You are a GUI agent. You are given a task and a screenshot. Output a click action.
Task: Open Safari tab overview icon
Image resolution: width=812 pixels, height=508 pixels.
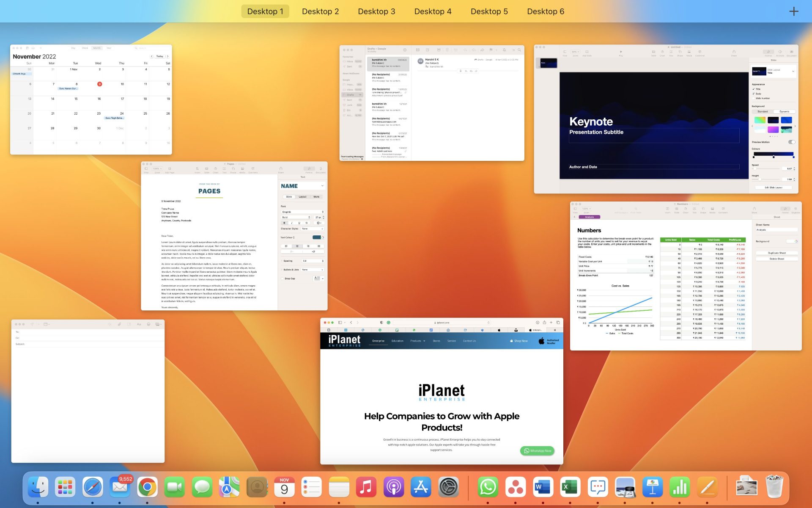coord(558,323)
